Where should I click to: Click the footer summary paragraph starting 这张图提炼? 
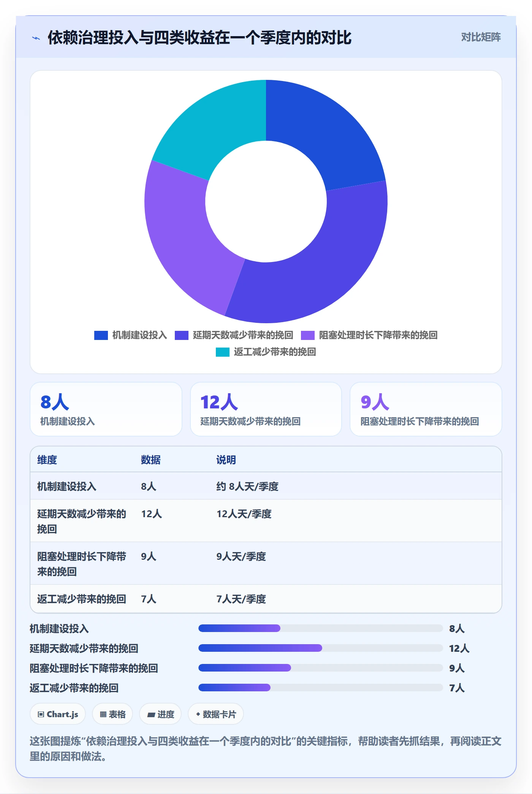coord(266,748)
